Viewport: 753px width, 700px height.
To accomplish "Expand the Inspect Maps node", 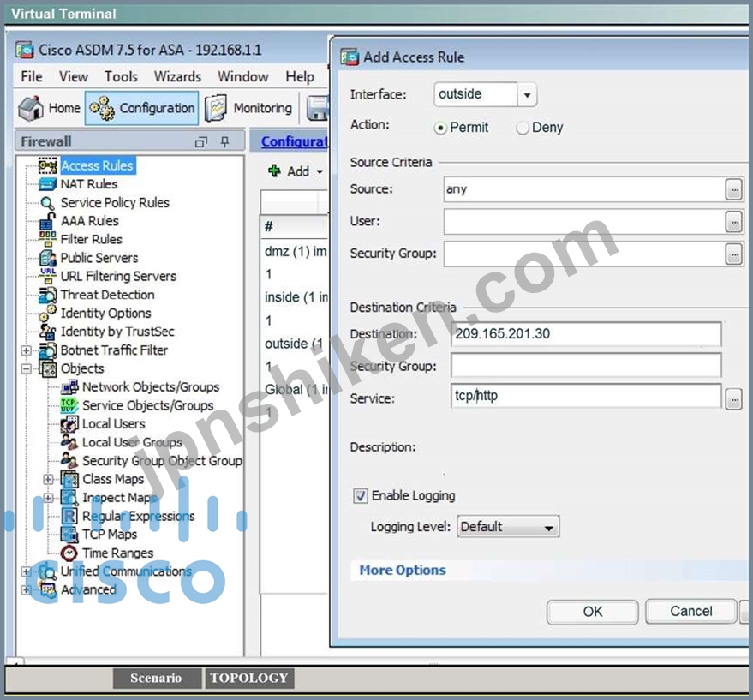I will tap(48, 498).
